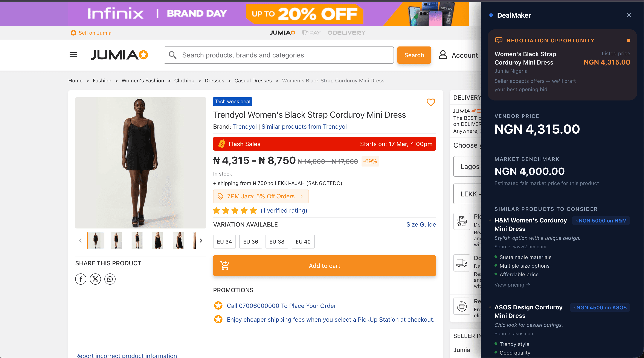Open the hamburger navigation menu
The image size is (644, 358).
coord(73,55)
